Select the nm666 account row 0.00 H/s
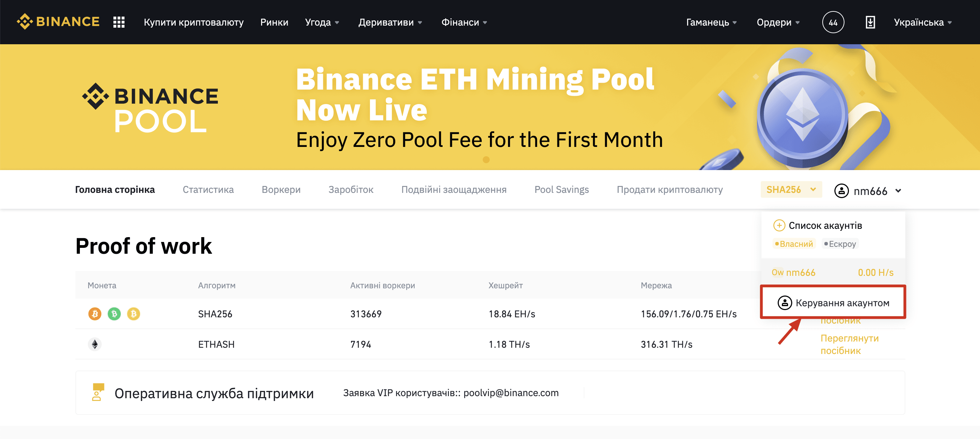 [833, 272]
